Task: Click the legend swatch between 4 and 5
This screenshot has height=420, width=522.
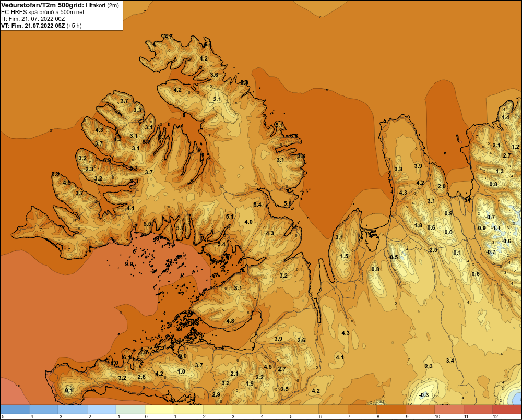Action: tap(276, 410)
